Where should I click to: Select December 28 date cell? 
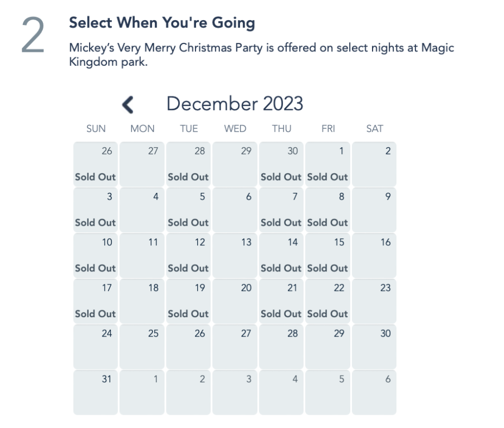pos(281,347)
